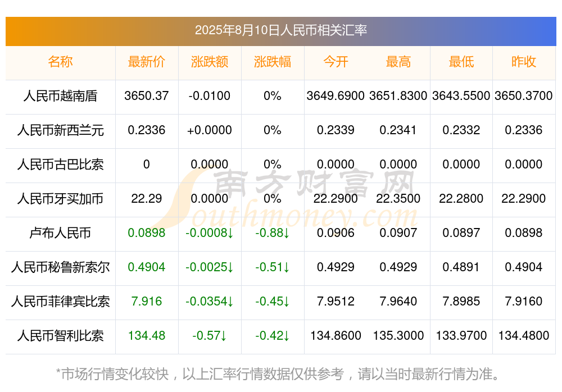Viewport: 562px width, 392px height.
Task: Select low value 0.4891
Action: [x=461, y=267]
